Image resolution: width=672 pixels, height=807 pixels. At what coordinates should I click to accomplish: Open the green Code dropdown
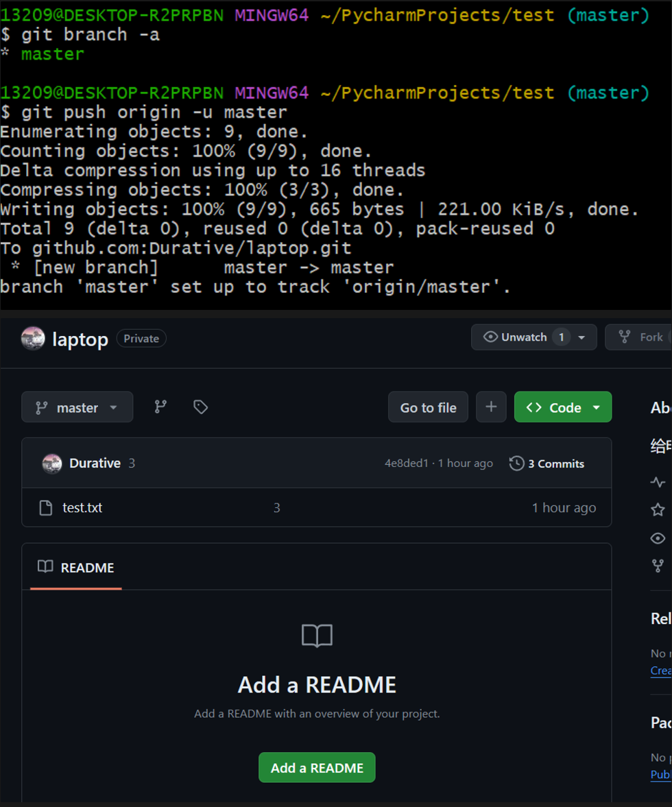click(563, 407)
